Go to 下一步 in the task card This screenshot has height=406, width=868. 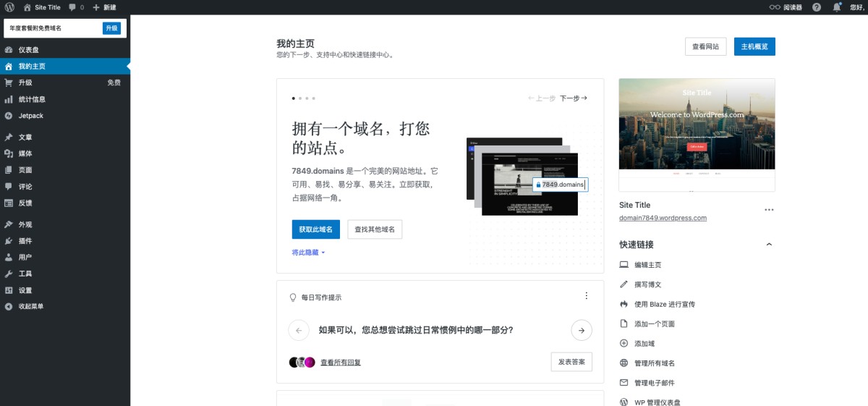coord(573,98)
